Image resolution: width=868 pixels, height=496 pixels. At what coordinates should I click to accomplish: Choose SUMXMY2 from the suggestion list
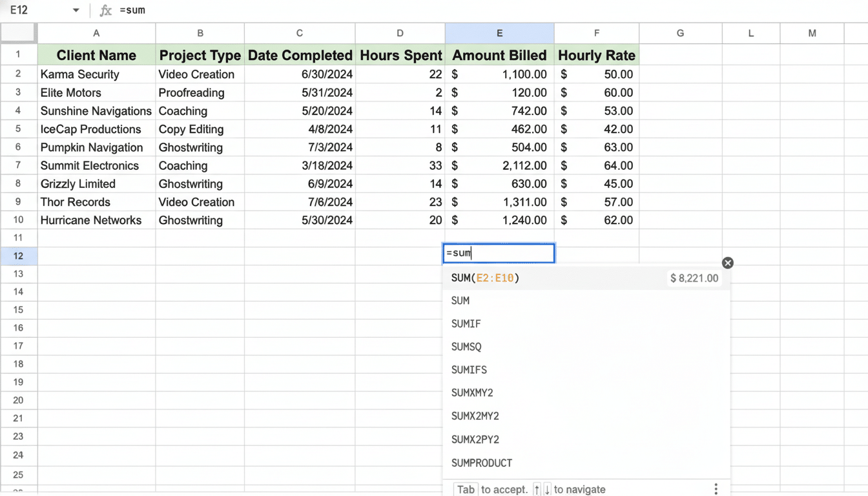pos(471,393)
